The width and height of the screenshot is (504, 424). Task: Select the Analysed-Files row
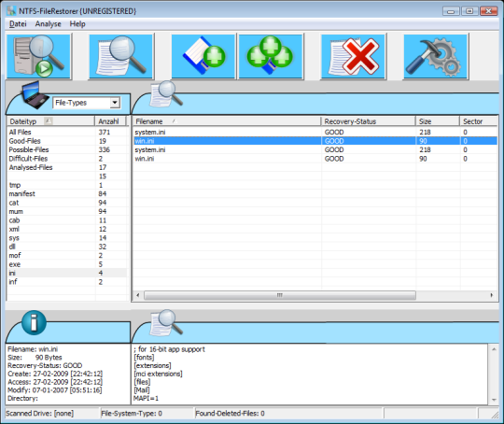[x=67, y=167]
